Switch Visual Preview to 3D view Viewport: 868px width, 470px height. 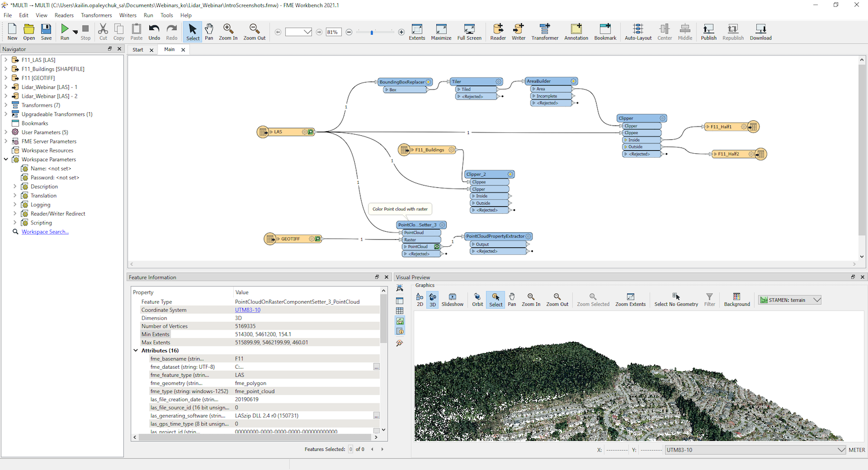click(432, 299)
